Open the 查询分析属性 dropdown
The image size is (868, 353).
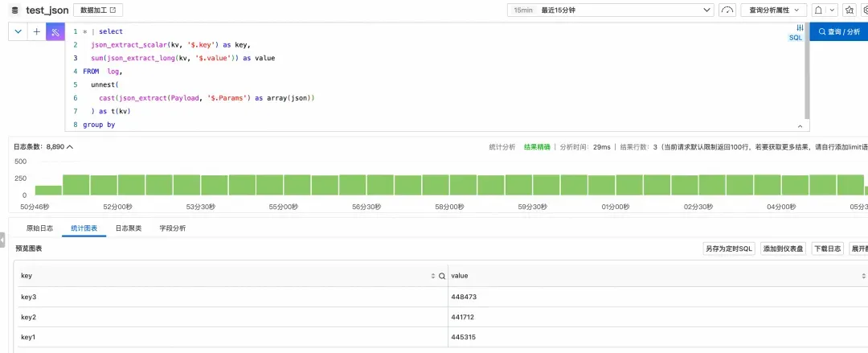point(773,10)
